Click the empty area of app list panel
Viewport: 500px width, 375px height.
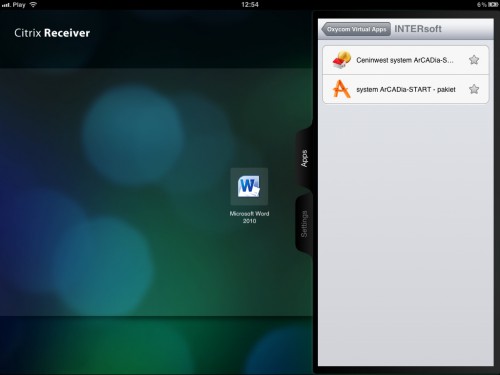click(x=406, y=233)
